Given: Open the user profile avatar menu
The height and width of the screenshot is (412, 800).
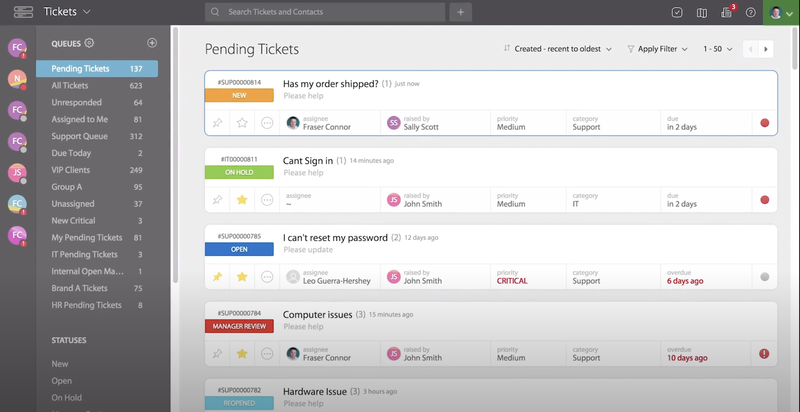Looking at the screenshot, I should pyautogui.click(x=781, y=12).
